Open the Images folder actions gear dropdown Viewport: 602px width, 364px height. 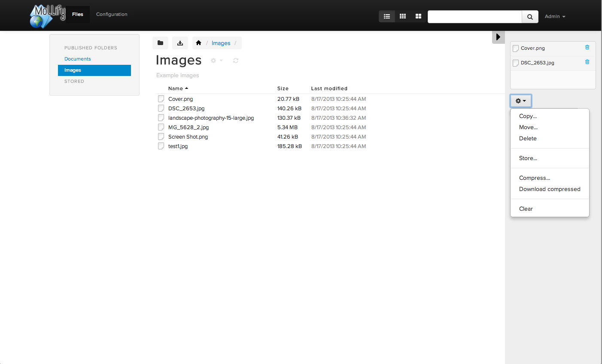[x=217, y=61]
